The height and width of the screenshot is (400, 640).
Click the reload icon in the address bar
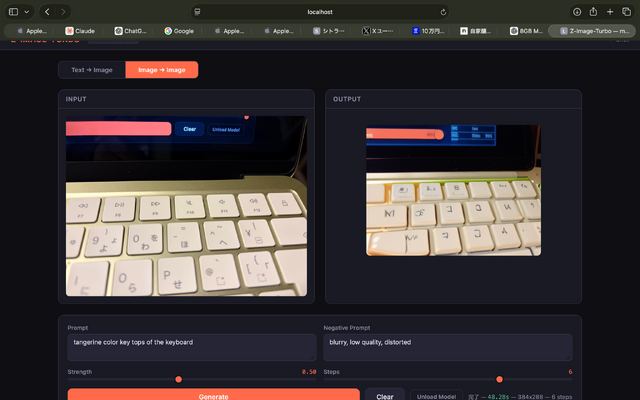442,11
